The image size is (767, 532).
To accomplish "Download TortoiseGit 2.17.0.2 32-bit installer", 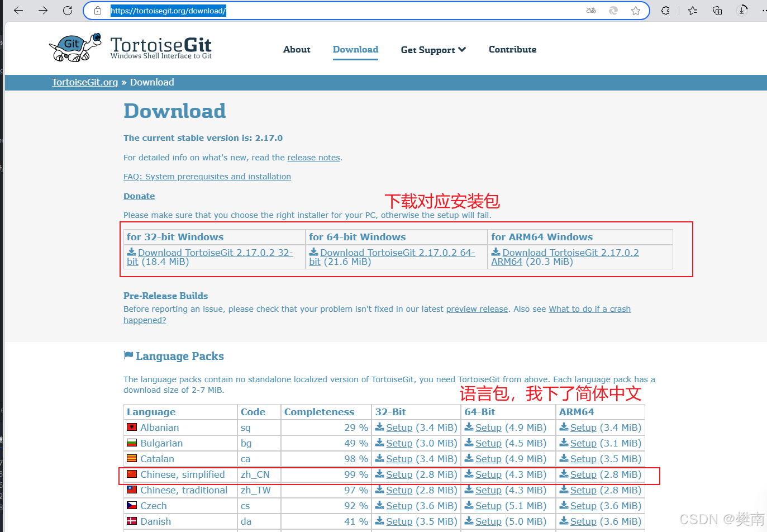I will pyautogui.click(x=210, y=257).
